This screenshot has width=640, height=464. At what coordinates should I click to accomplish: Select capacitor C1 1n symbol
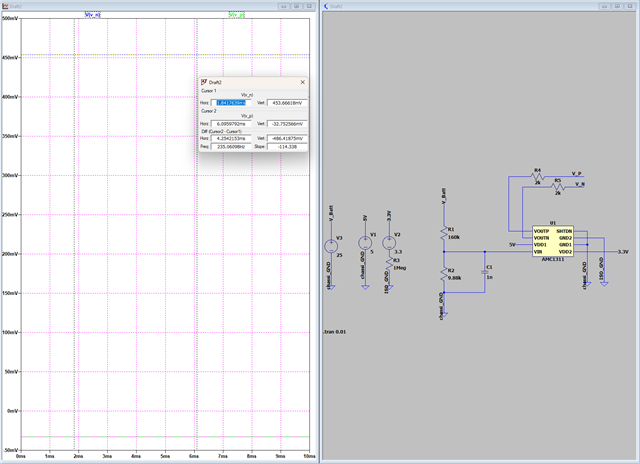(x=485, y=271)
